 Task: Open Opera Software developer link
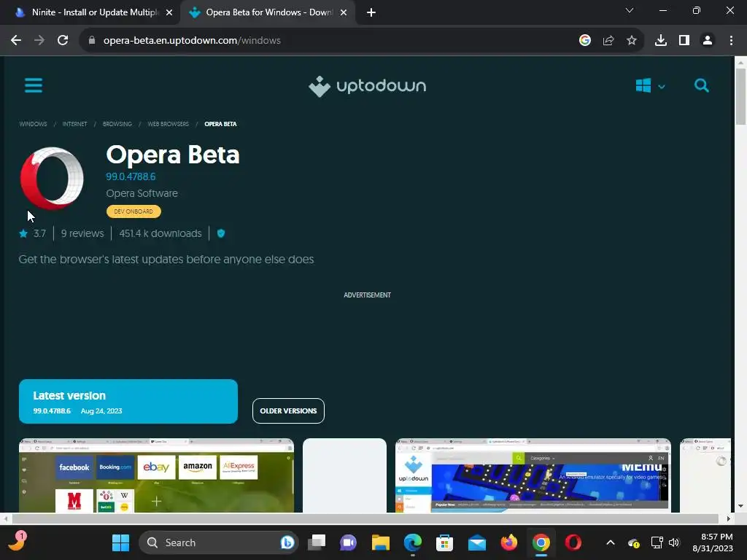pos(142,193)
